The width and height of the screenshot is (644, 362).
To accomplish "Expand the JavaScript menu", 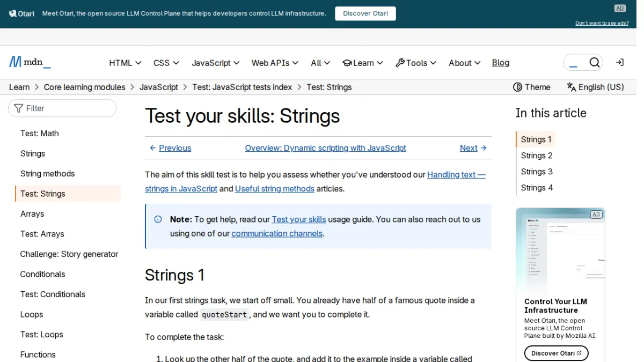I will [x=216, y=63].
